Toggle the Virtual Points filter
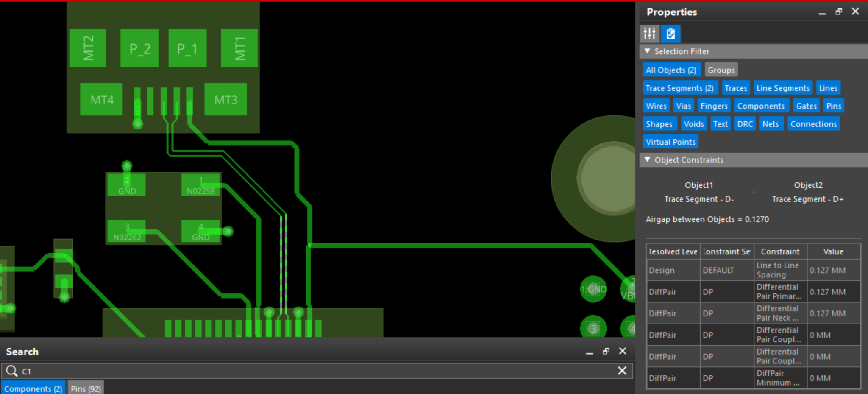Image resolution: width=868 pixels, height=394 pixels. point(670,141)
